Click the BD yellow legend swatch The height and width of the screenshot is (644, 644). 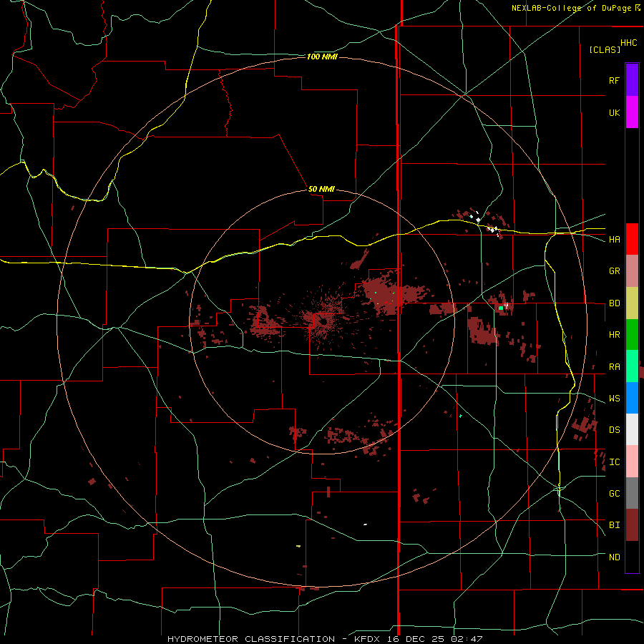point(632,303)
